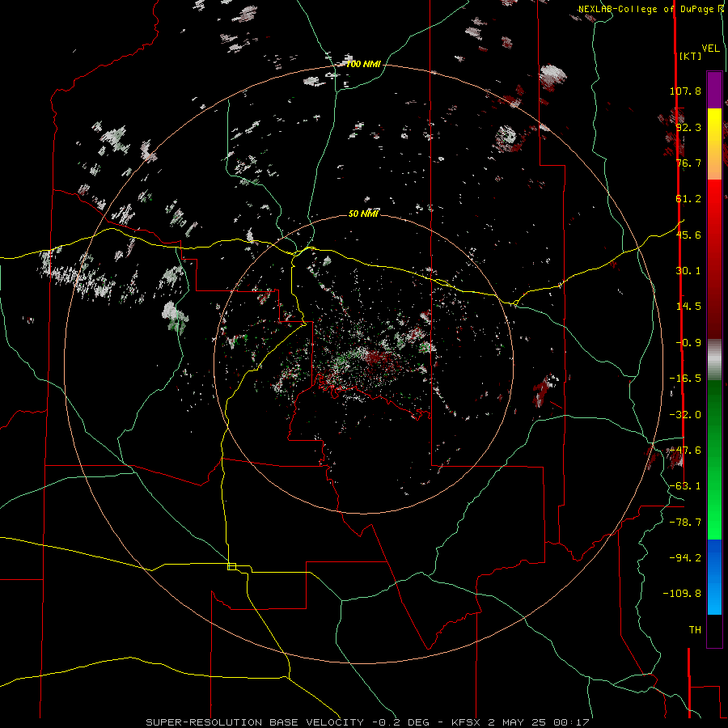This screenshot has height=728, width=728.
Task: Click the 92.3 velocity scale value
Action: click(688, 127)
